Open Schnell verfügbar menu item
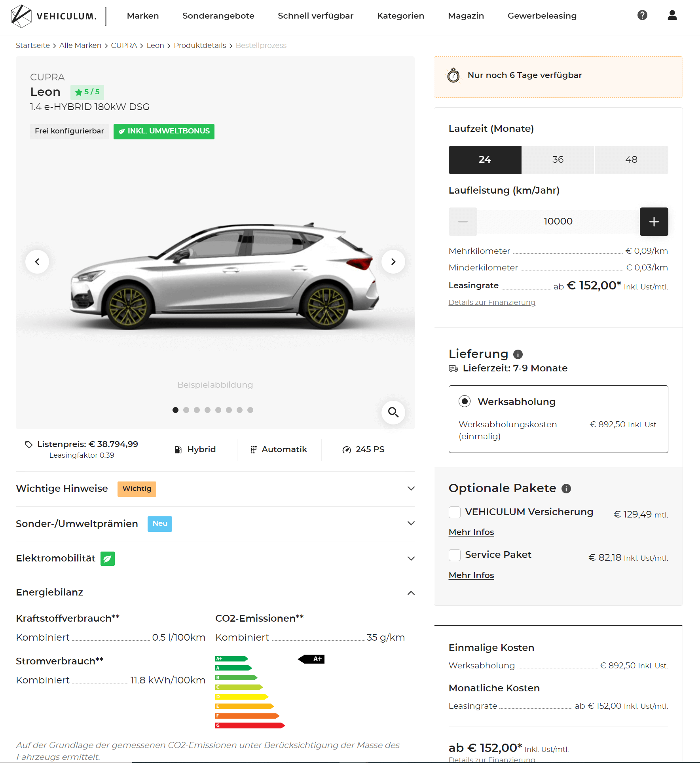The height and width of the screenshot is (763, 700). (315, 16)
